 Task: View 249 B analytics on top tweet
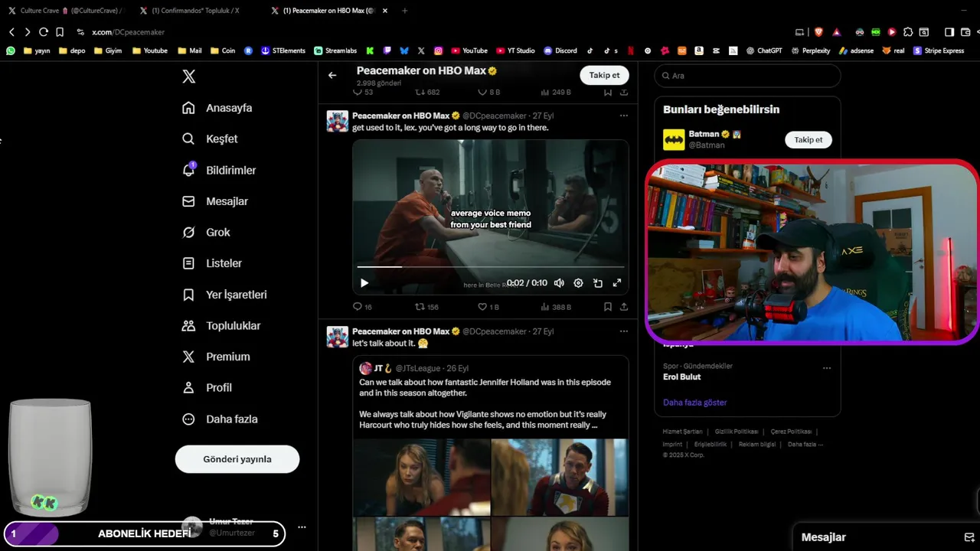(x=556, y=92)
